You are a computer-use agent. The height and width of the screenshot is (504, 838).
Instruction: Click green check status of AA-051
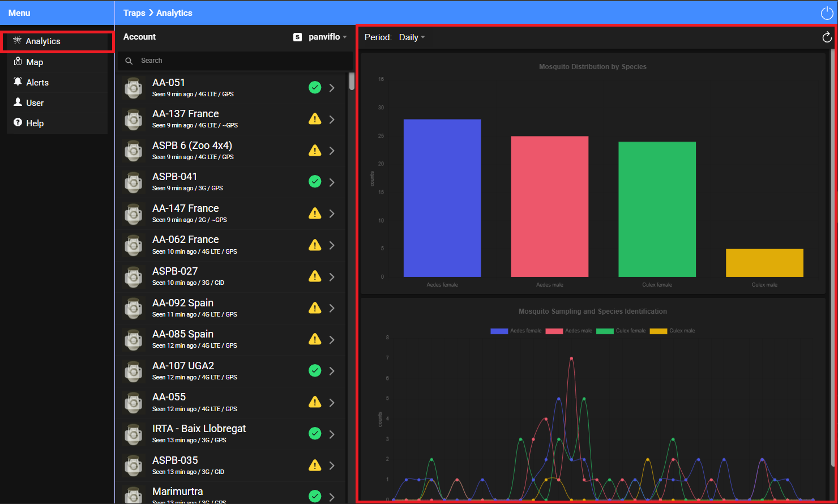315,87
